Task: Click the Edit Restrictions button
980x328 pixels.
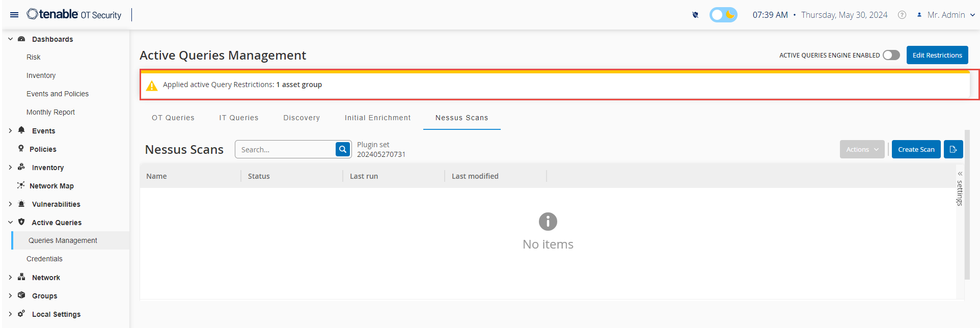Action: tap(937, 55)
